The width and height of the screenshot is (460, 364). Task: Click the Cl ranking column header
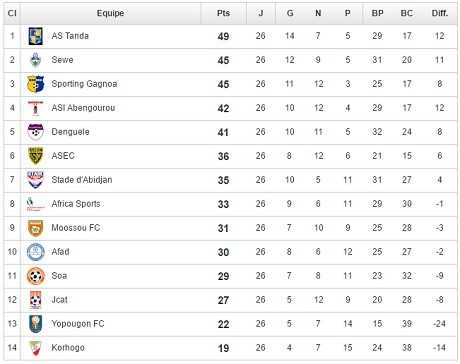coord(12,13)
